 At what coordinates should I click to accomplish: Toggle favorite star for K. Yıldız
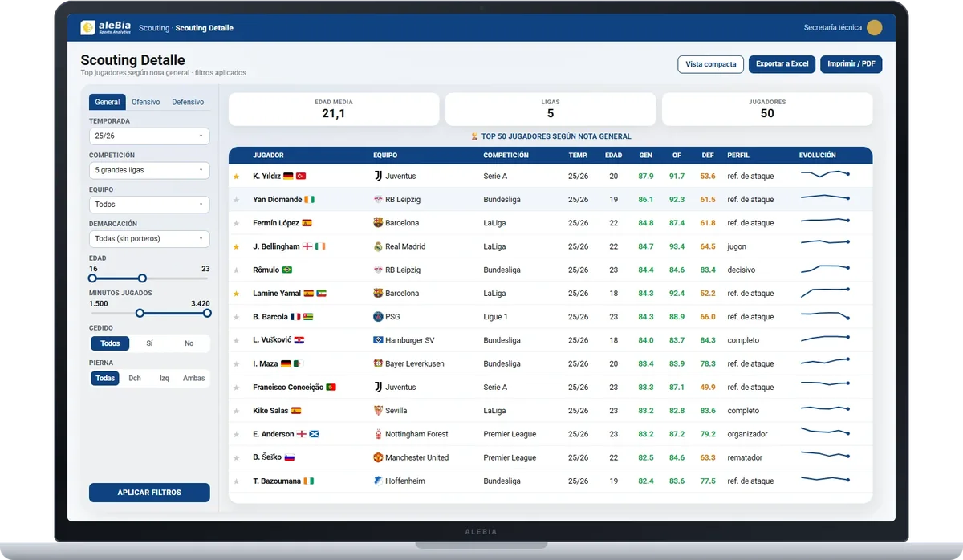click(236, 177)
